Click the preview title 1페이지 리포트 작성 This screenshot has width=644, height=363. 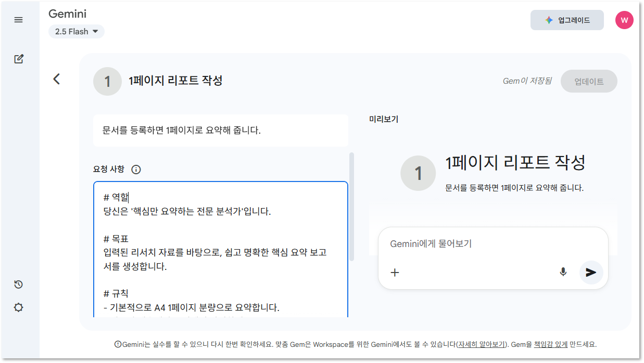pos(515,162)
